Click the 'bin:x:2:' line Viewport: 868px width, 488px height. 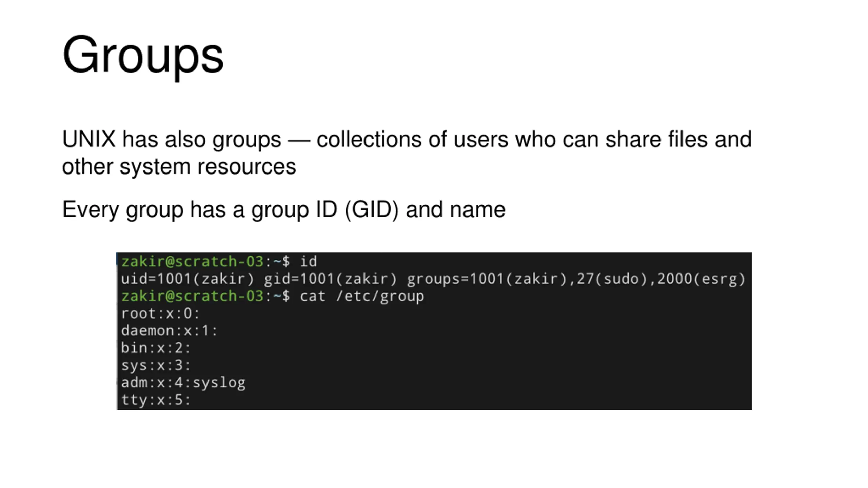tap(156, 348)
